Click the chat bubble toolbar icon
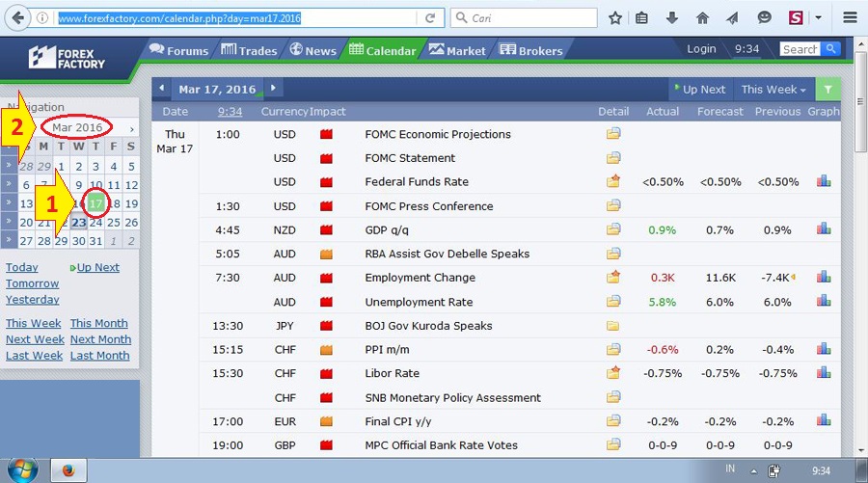The image size is (868, 483). click(764, 18)
